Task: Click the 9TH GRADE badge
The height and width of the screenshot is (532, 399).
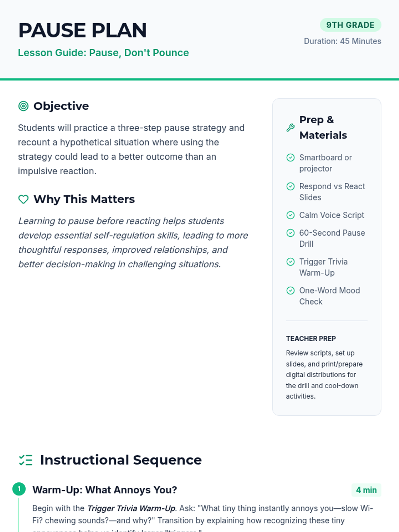Action: (x=350, y=25)
